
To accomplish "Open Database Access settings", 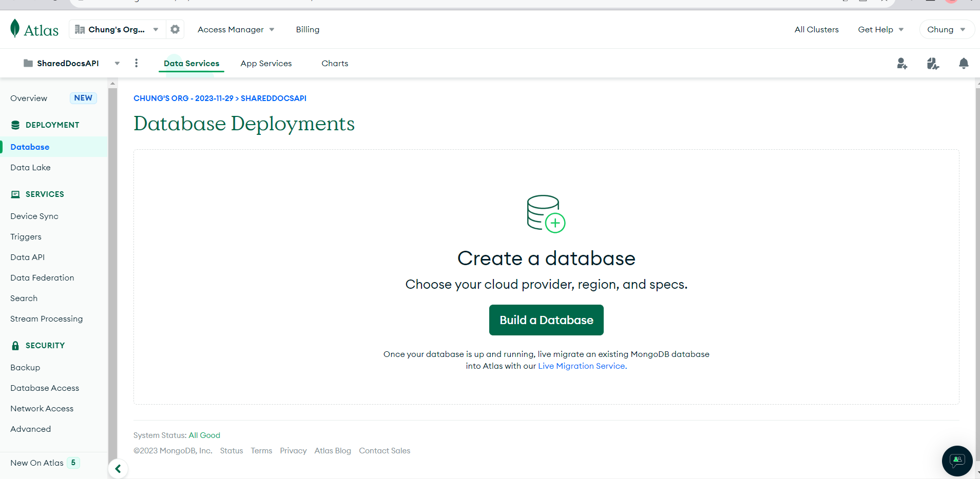I will pos(45,388).
